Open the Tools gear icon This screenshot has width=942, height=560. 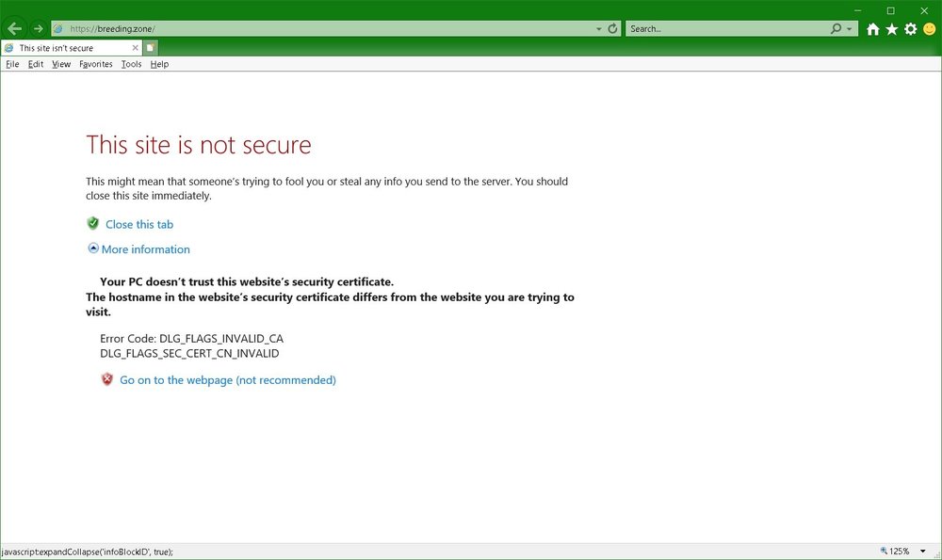[x=910, y=29]
